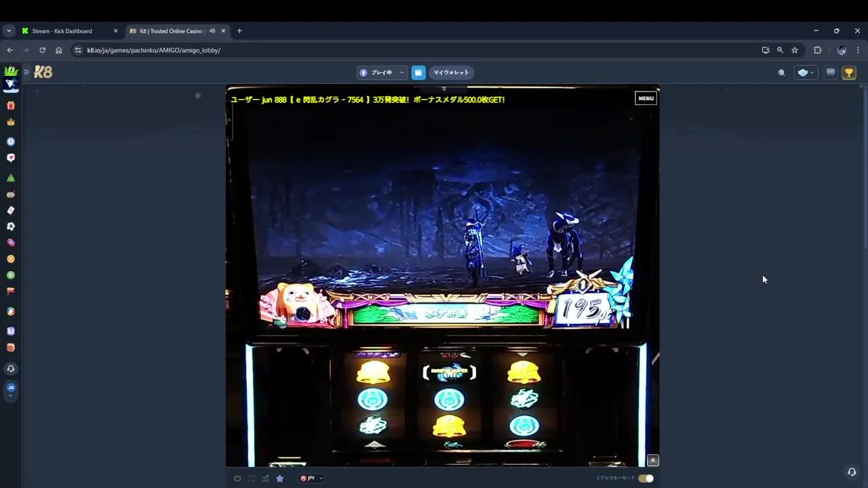Click the K8 logo
The width and height of the screenshot is (868, 488).
43,72
